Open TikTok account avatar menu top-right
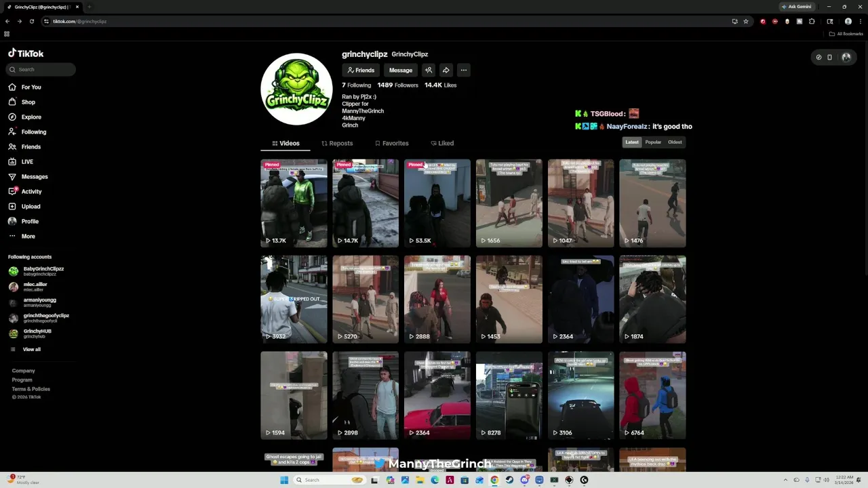This screenshot has height=488, width=868. tap(846, 57)
